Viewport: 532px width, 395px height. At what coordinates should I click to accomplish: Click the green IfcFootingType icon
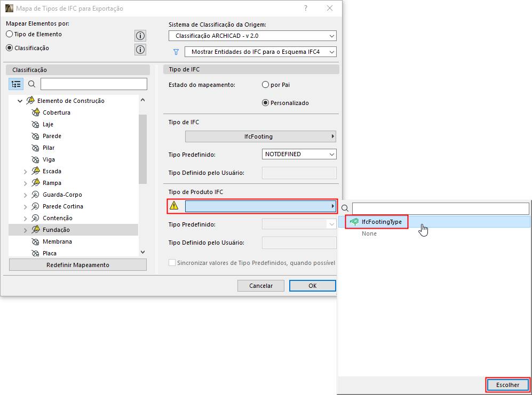[x=354, y=222]
